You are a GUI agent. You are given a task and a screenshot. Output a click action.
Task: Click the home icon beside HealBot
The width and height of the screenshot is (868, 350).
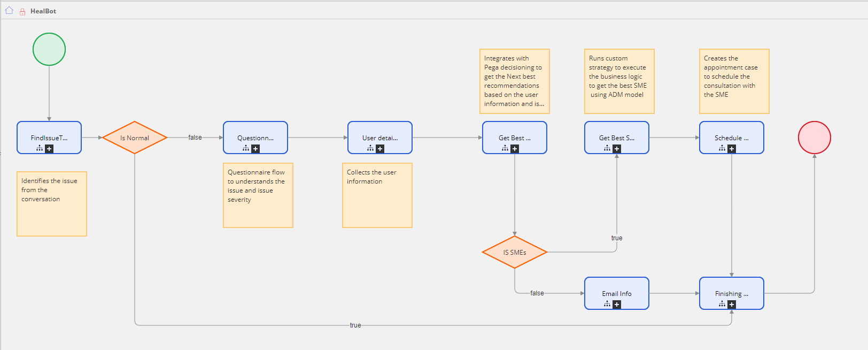[x=9, y=10]
